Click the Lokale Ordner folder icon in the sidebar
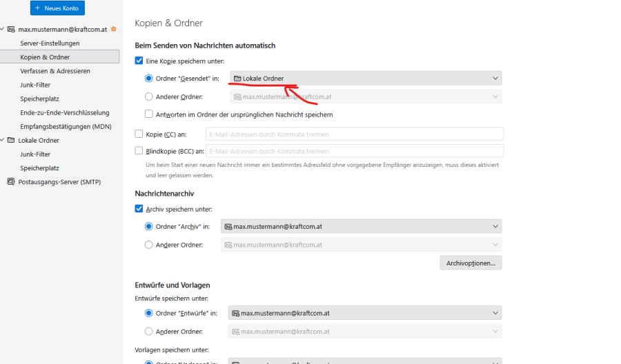Viewport: 621px width, 364px height. coord(11,141)
